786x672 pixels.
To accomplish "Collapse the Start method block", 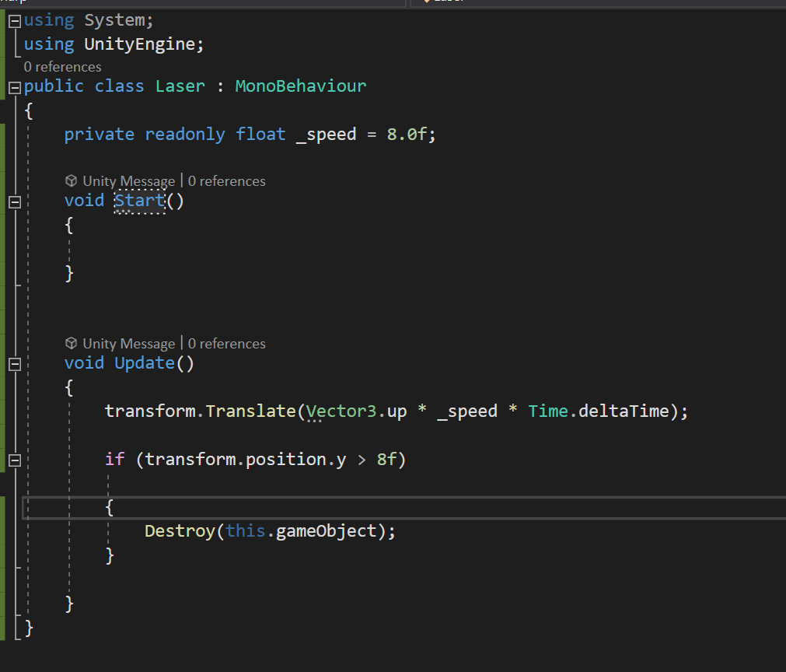I will 13,201.
